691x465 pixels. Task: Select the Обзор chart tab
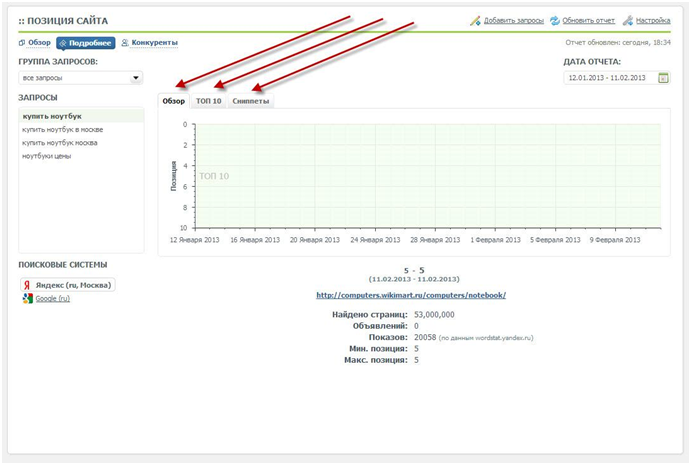174,101
